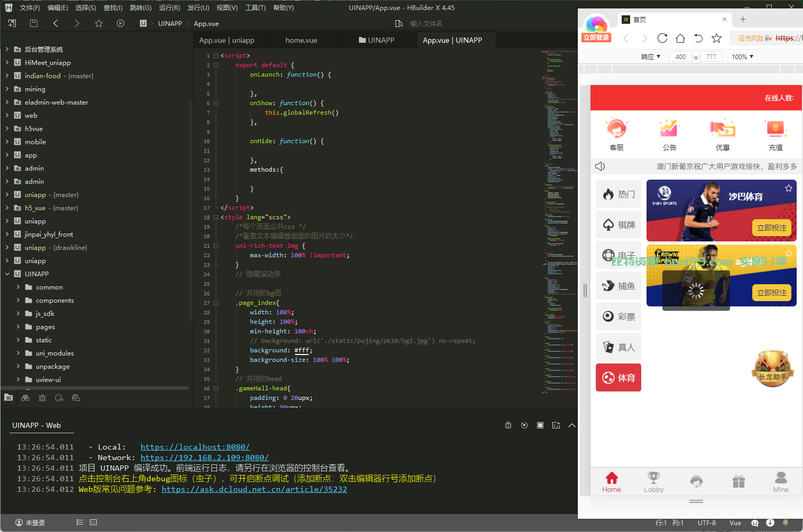The width and height of the screenshot is (803, 532).
Task: Fold the export default block at line 2
Action: 216,65
